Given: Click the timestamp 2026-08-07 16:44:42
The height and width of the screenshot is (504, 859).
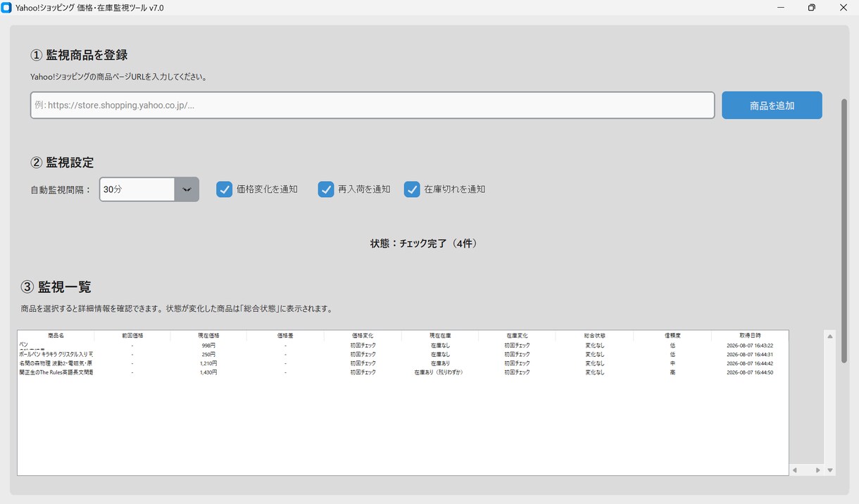Looking at the screenshot, I should point(750,363).
